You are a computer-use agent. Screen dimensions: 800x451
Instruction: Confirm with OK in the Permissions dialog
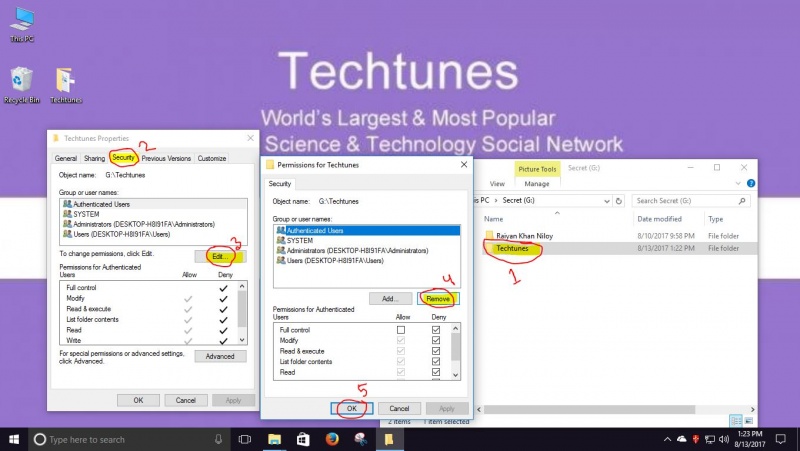click(352, 408)
